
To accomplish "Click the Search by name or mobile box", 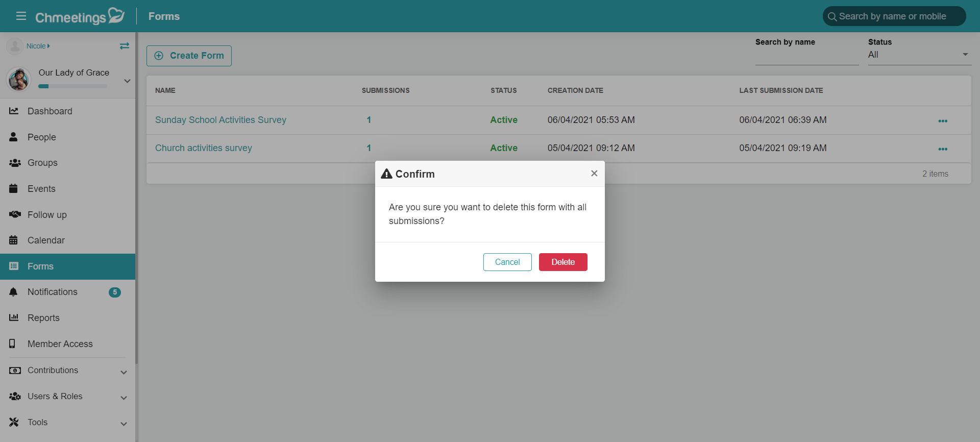I will point(894,16).
